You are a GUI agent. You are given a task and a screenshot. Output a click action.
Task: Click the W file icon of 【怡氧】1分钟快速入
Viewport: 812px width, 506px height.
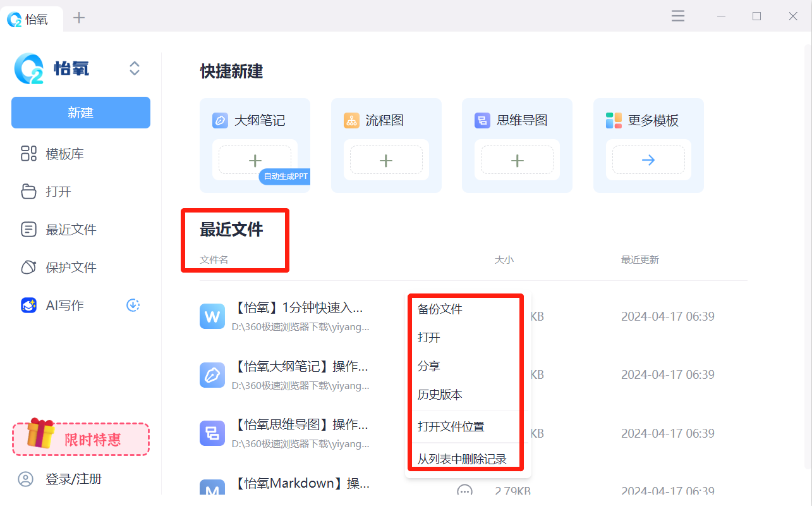212,316
